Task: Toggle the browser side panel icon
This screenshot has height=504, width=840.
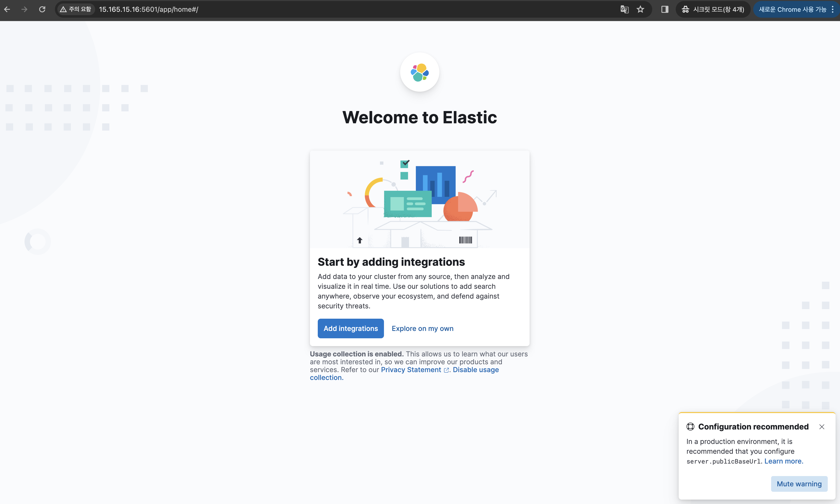Action: click(x=665, y=10)
